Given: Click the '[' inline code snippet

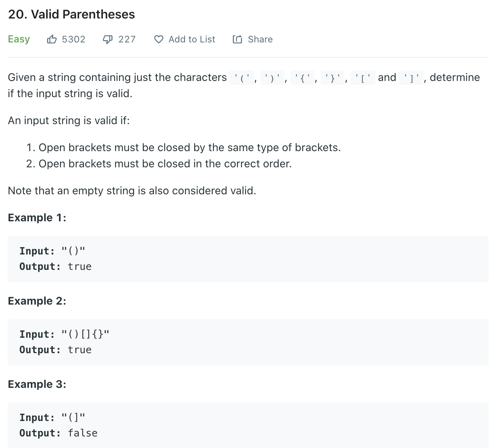Looking at the screenshot, I should click(x=363, y=78).
